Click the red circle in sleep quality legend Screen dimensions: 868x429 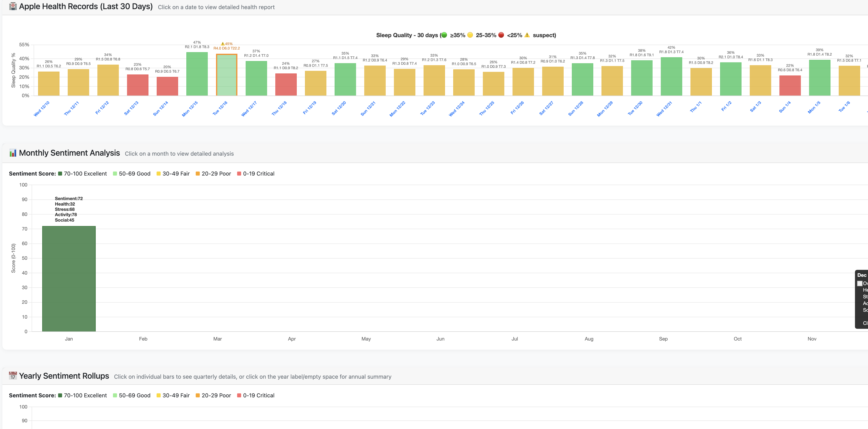(501, 35)
